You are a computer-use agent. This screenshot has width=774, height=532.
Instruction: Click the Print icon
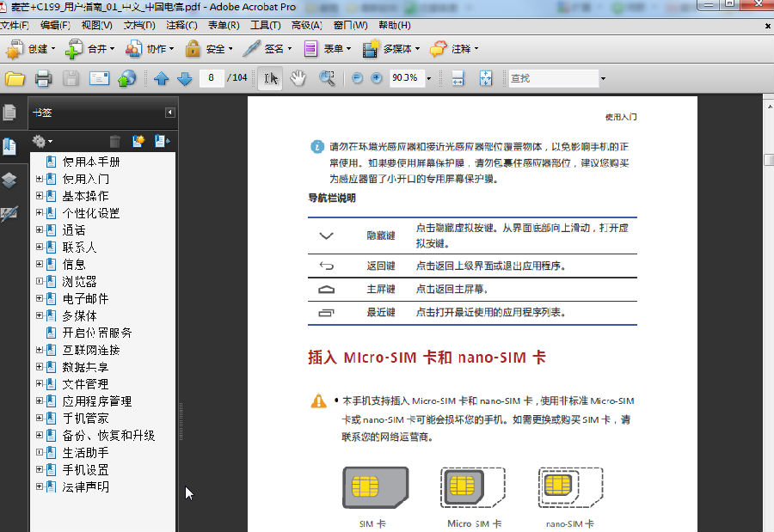pos(43,77)
